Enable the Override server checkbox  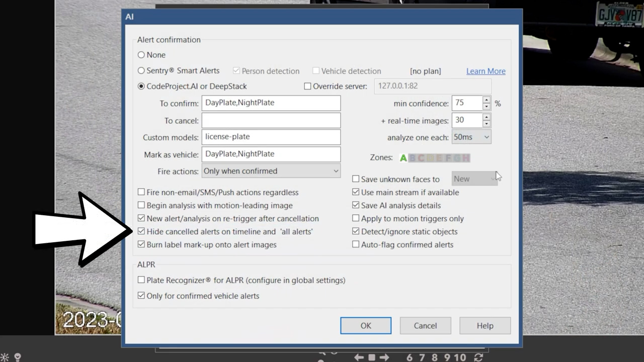click(x=307, y=86)
